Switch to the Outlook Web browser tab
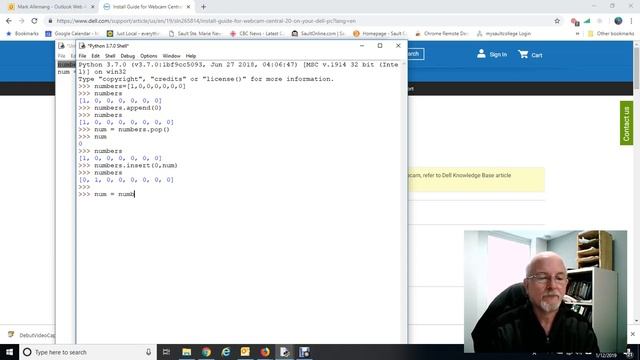 point(51,7)
